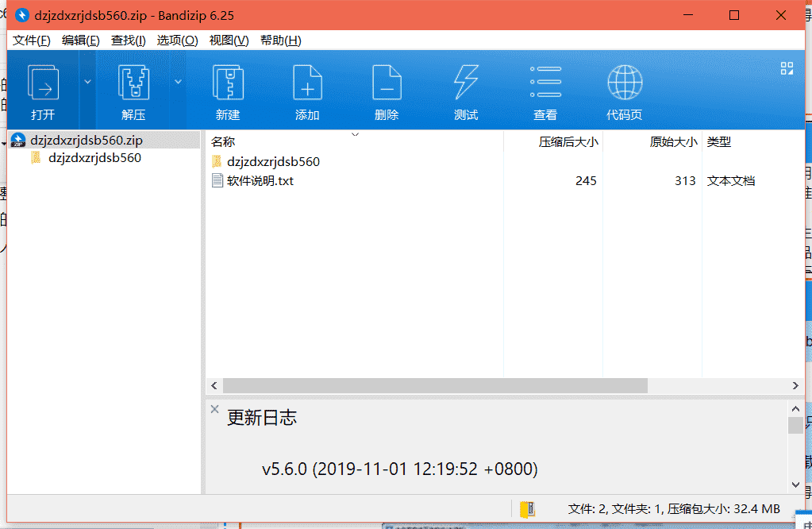Image resolution: width=812 pixels, height=529 pixels.
Task: Open the 视图(V) menu
Action: 229,41
